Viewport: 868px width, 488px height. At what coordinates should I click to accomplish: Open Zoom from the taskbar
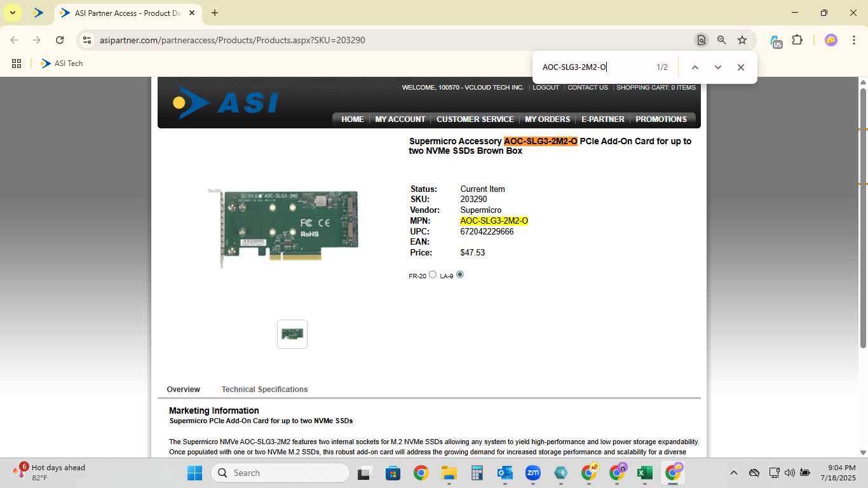532,473
